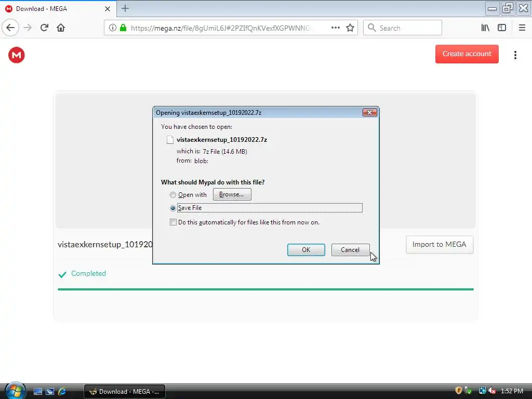Launch Internet Explorer from quick launch

[x=62, y=392]
